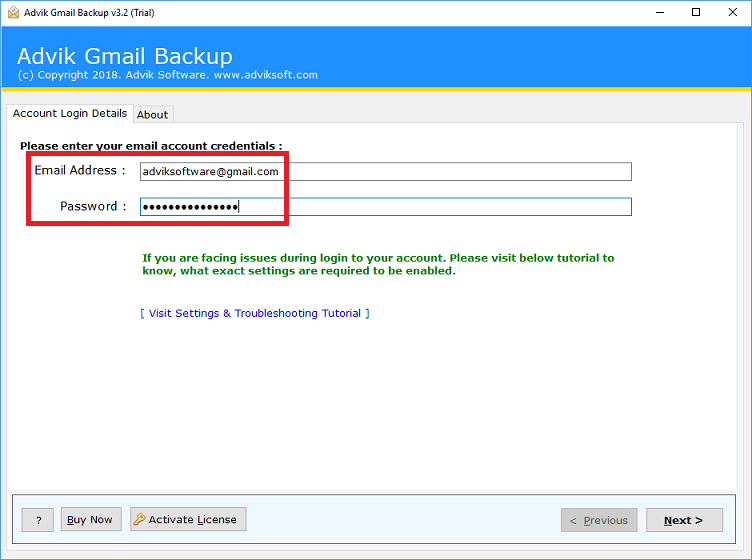Image resolution: width=752 pixels, height=560 pixels.
Task: Open Visit Settings & Troubleshooting Tutorial link
Action: click(x=255, y=313)
